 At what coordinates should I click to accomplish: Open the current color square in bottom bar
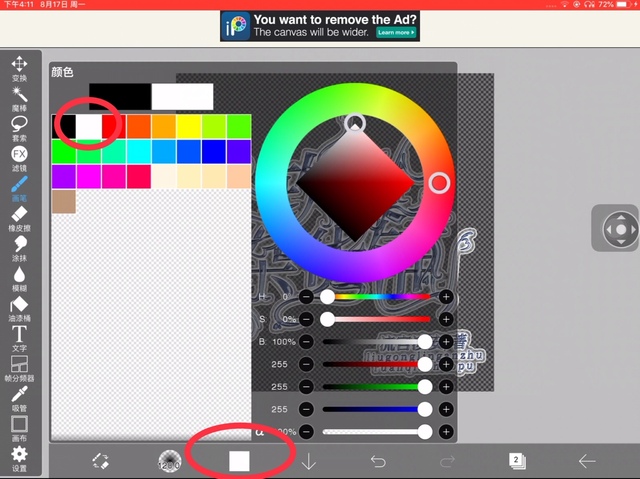click(x=239, y=460)
